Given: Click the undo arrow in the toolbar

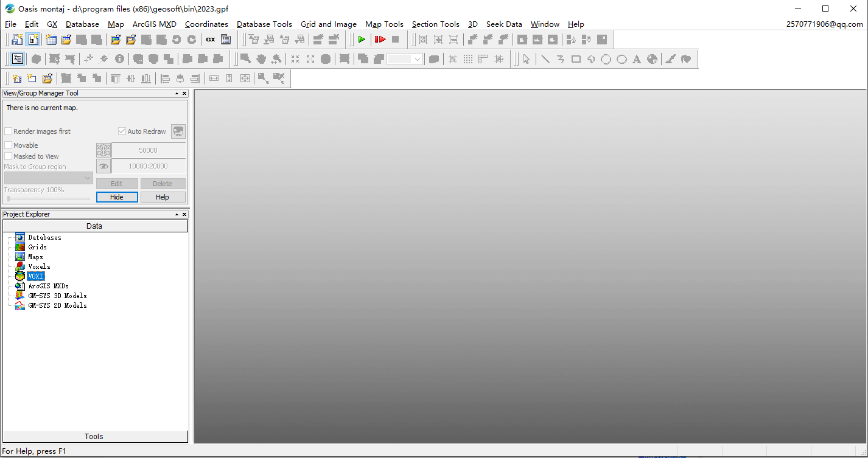Looking at the screenshot, I should (177, 40).
